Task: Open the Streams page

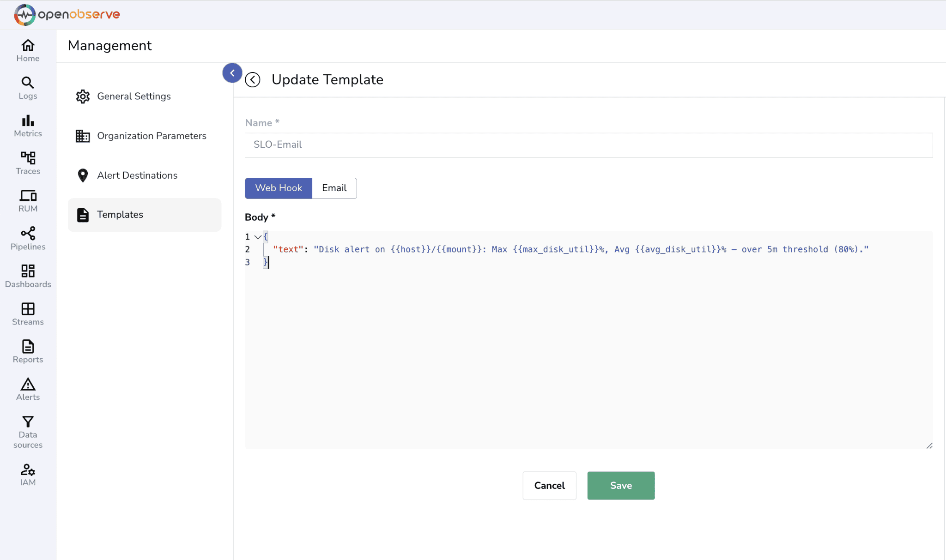Action: tap(28, 314)
